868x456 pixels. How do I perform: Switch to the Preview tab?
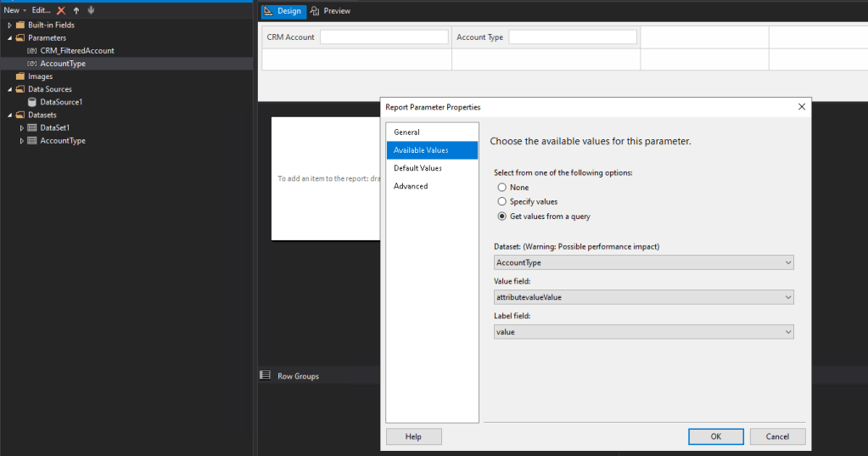331,11
